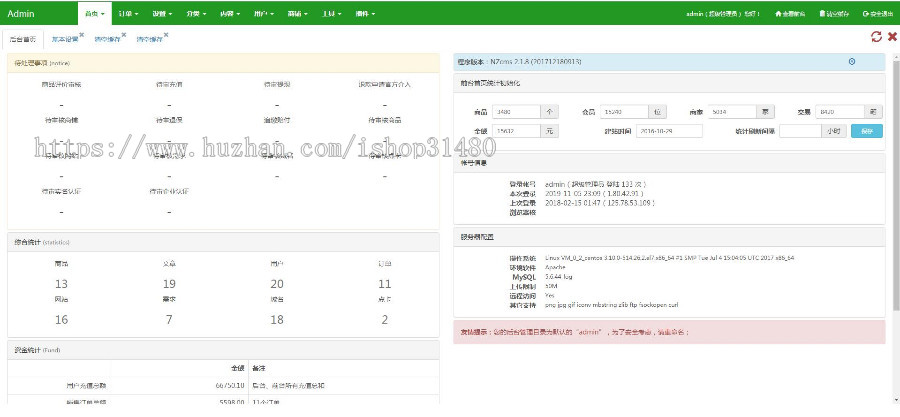Open the 商铺 dropdown menu
The width and height of the screenshot is (900, 417).
297,13
